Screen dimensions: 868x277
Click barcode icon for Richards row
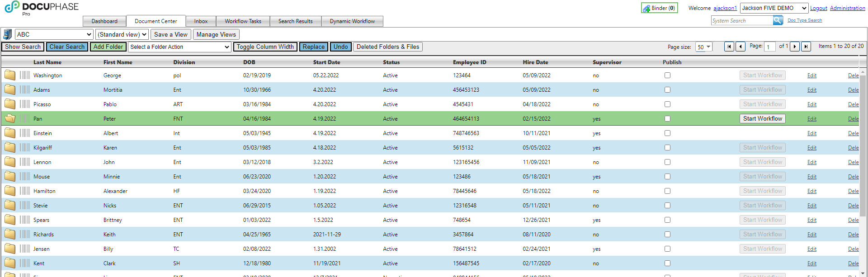(x=25, y=234)
